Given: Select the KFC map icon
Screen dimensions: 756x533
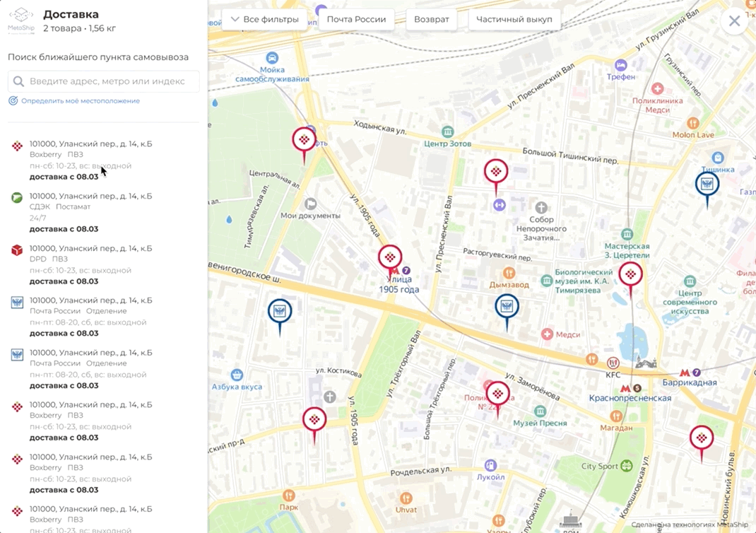Looking at the screenshot, I should pos(613,363).
